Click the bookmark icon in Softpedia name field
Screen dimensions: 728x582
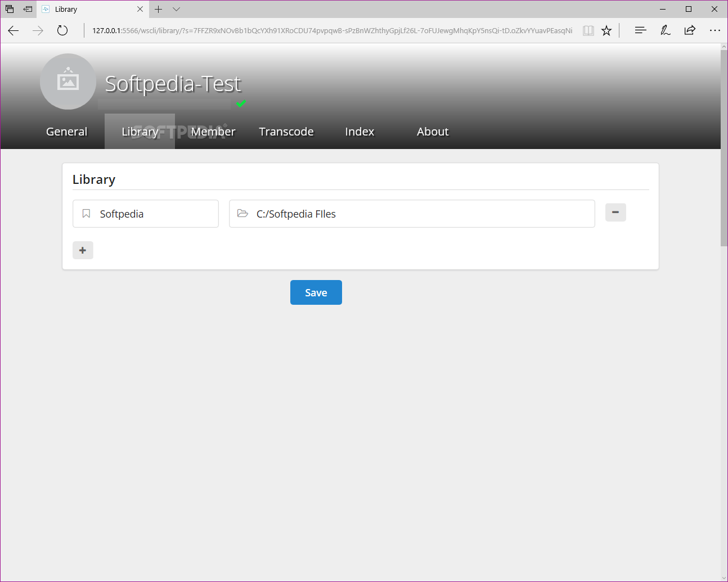tap(86, 214)
